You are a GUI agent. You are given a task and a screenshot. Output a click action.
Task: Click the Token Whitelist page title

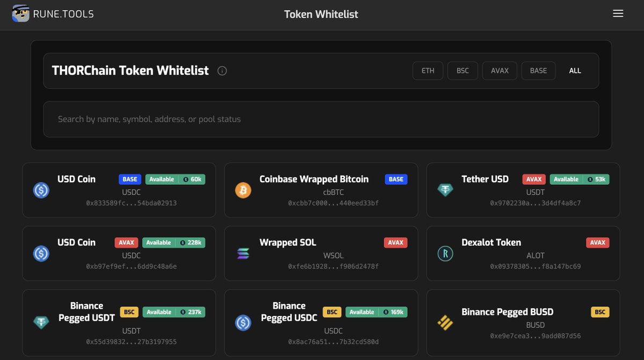[x=321, y=14]
